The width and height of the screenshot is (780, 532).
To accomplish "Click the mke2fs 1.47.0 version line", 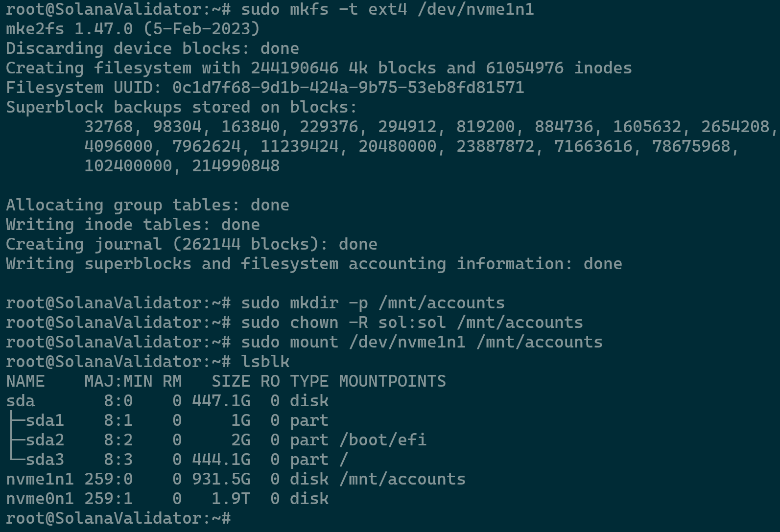I will click(132, 29).
